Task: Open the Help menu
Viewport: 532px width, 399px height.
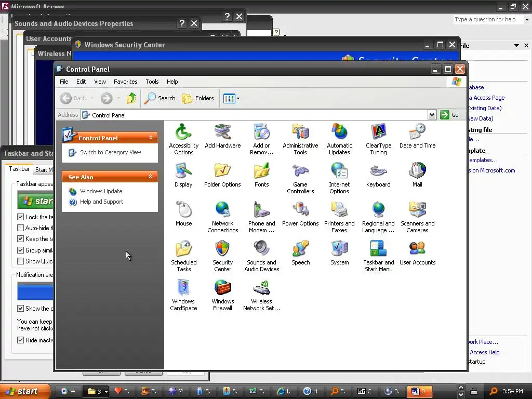Action: (x=172, y=82)
